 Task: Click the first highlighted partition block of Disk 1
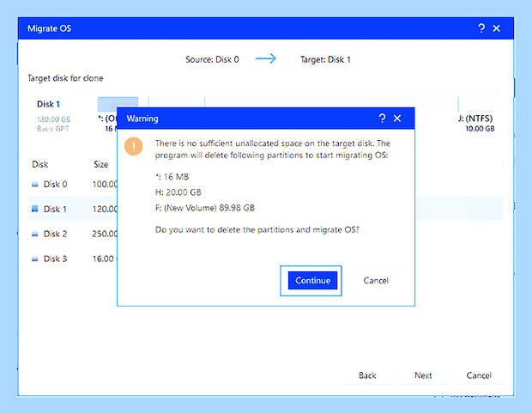[118, 102]
